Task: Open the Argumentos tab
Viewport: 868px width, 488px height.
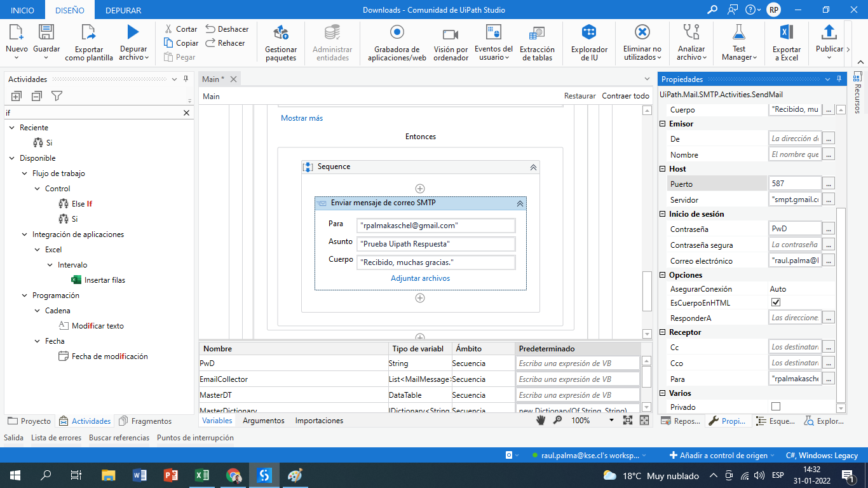Action: [264, 421]
